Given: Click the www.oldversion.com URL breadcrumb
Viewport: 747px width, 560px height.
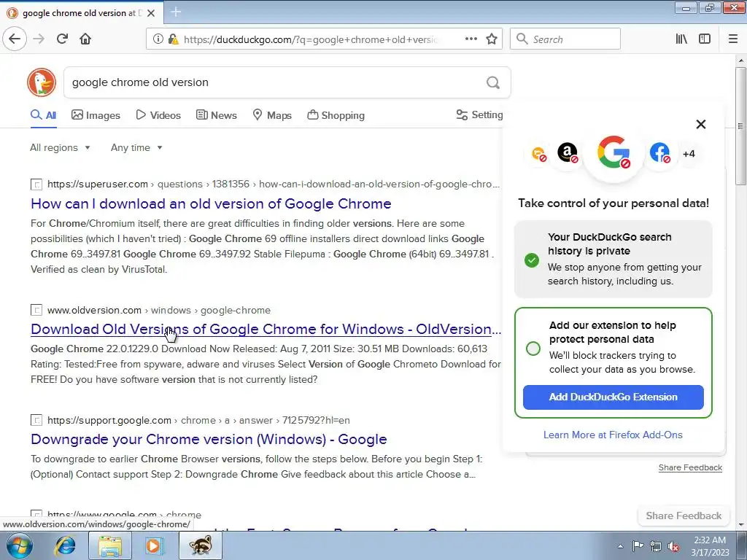Looking at the screenshot, I should click(158, 310).
